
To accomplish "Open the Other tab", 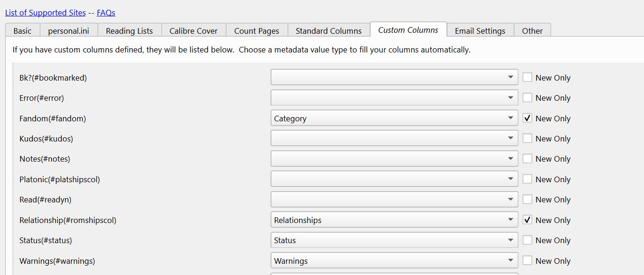I will pos(532,31).
